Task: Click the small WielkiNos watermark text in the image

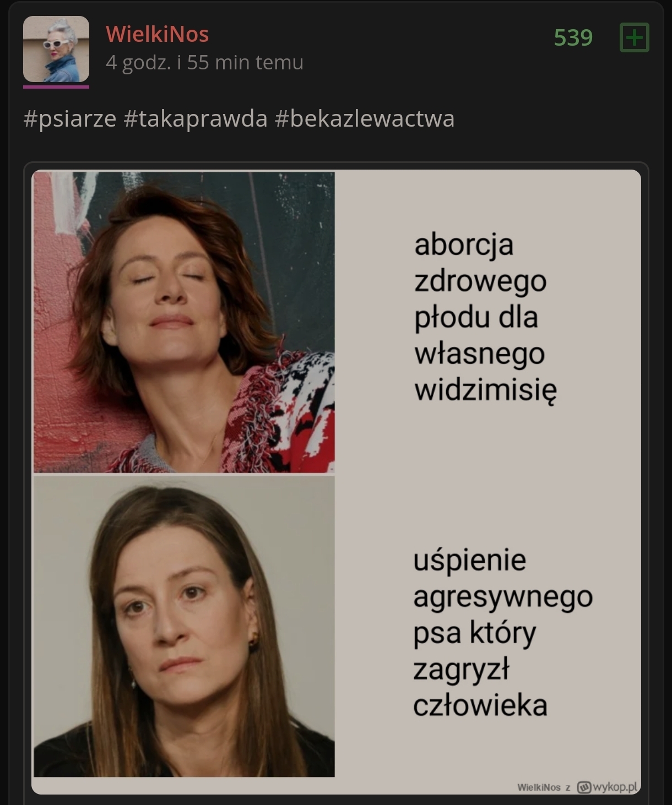Action: pos(539,787)
